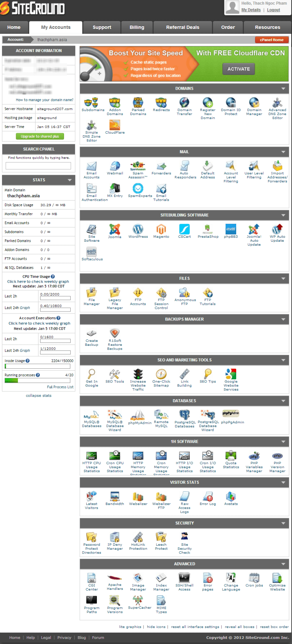Click the Create Backup icon

coord(91,334)
